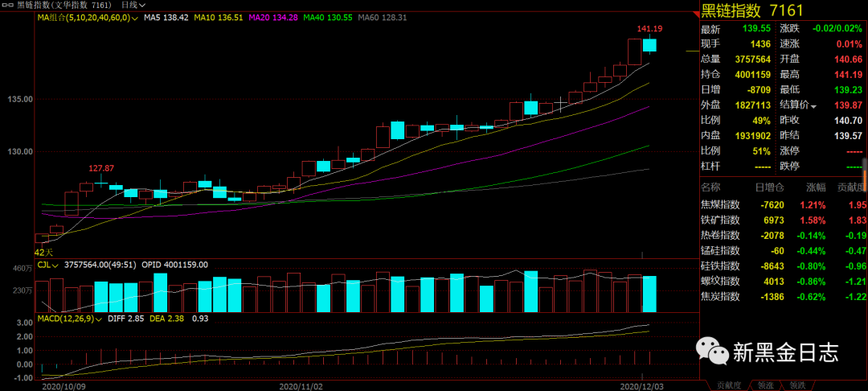Select the 锰硅指数 row
Image resolution: width=868 pixels, height=391 pixels.
[784, 250]
